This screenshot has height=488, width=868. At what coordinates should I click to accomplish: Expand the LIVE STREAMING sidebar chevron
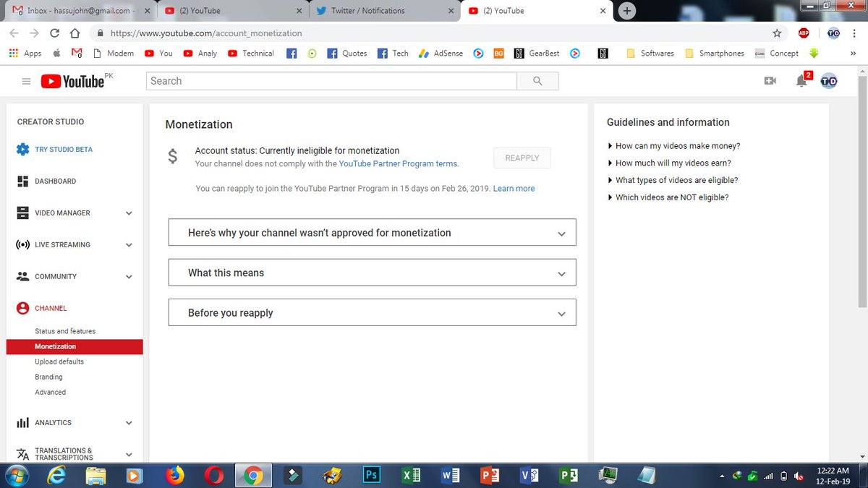(x=129, y=245)
